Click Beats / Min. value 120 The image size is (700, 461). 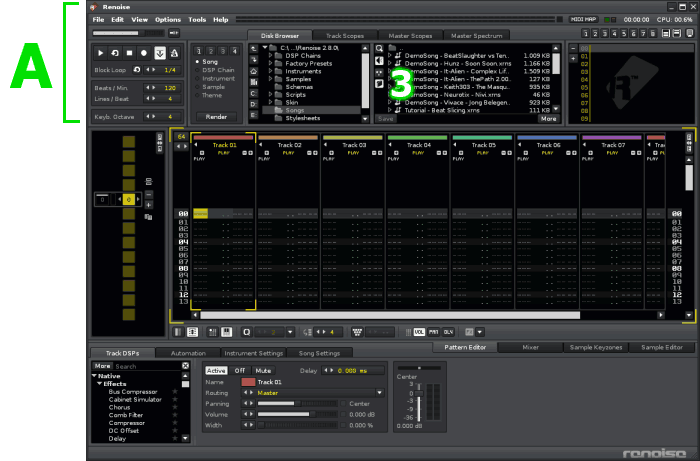(170, 88)
